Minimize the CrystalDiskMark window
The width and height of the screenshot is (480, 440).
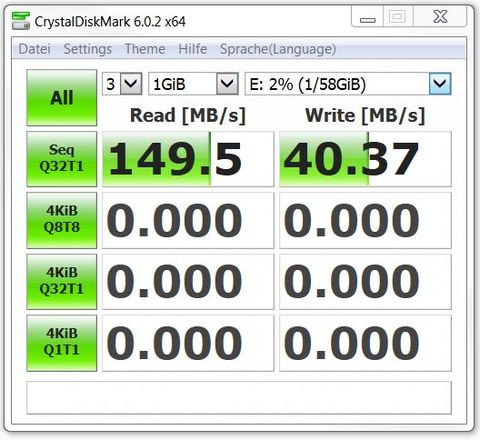[x=368, y=17]
